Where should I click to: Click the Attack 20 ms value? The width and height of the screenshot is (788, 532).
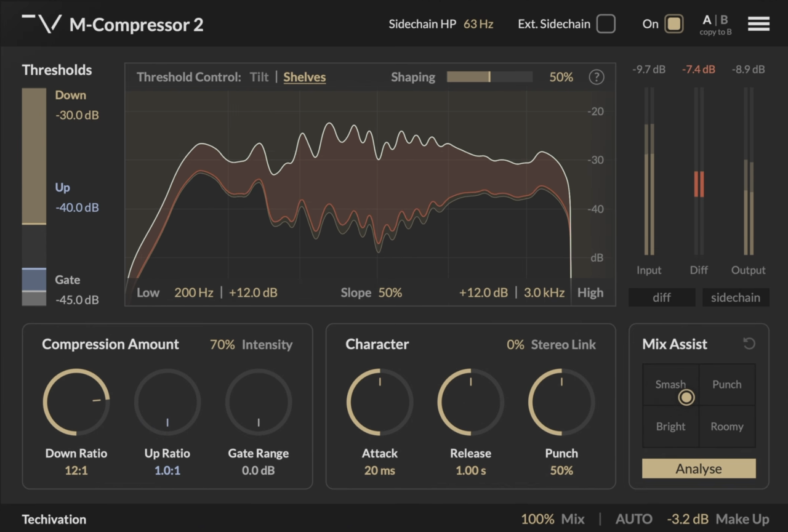click(x=380, y=470)
